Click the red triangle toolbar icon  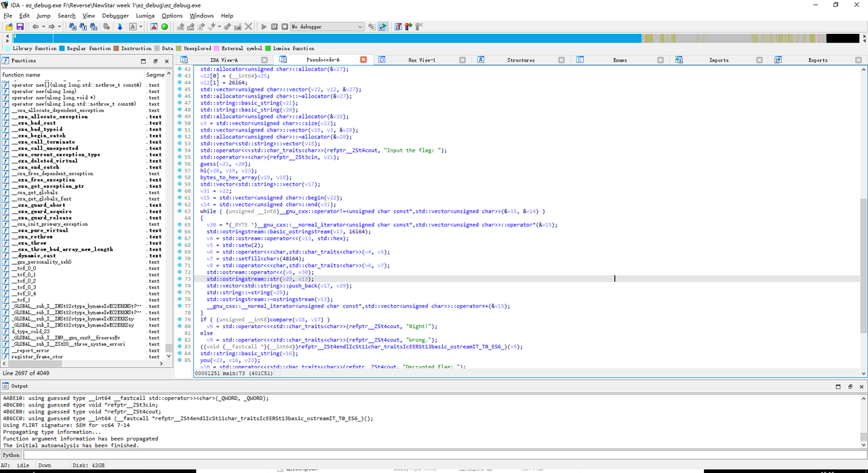154,26
